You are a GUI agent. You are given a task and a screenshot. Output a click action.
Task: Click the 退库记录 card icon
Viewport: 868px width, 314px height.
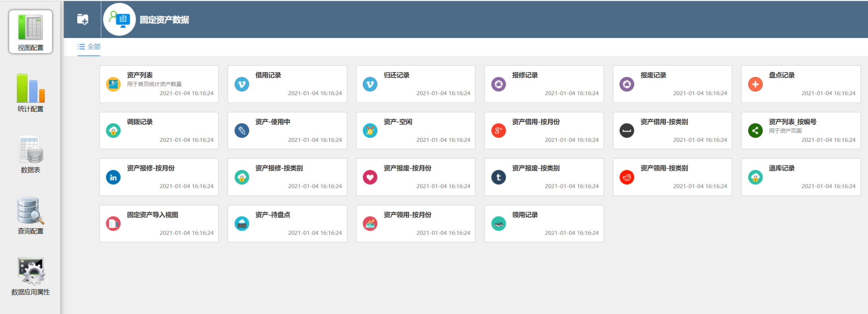click(755, 177)
